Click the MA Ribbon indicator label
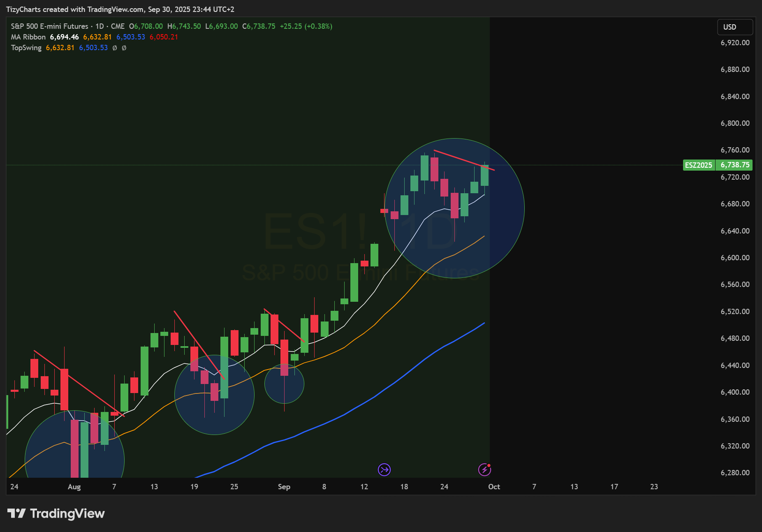The image size is (762, 532). [28, 37]
